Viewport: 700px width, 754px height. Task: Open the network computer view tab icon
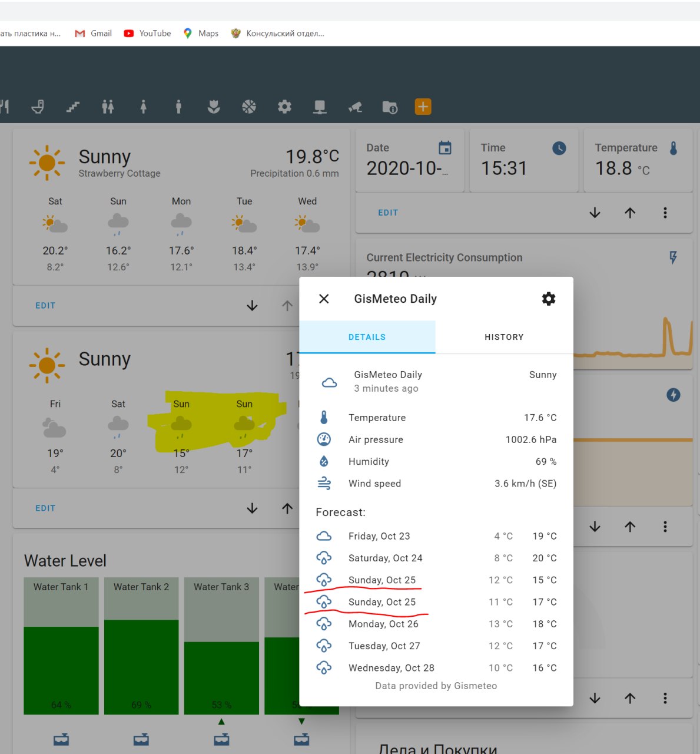coord(320,107)
